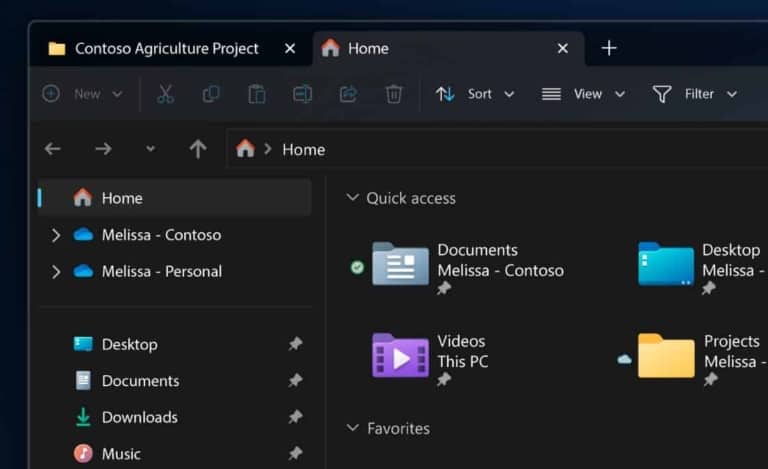This screenshot has height=469, width=768.
Task: Click the 'Music' label in sidebar
Action: [x=121, y=454]
